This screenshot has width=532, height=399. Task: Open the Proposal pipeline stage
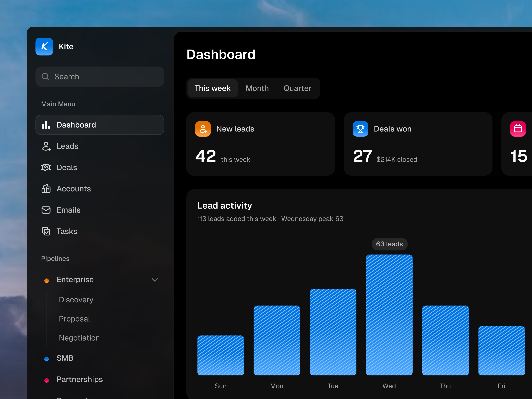click(74, 319)
